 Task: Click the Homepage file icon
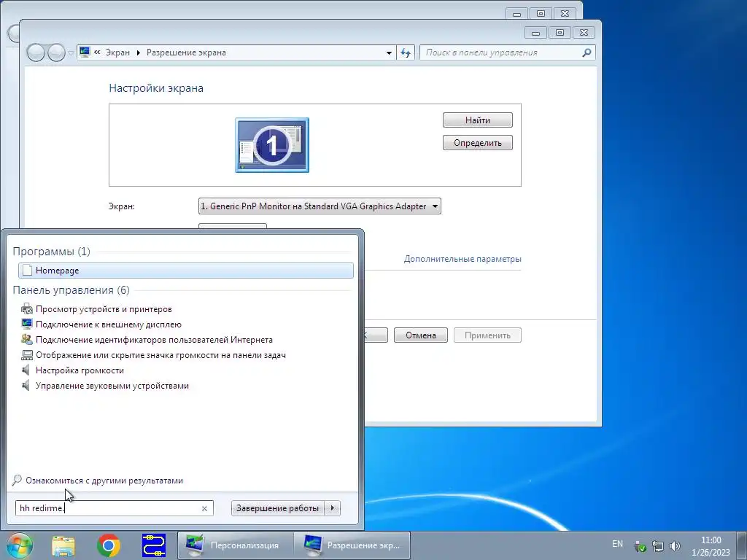coord(27,271)
